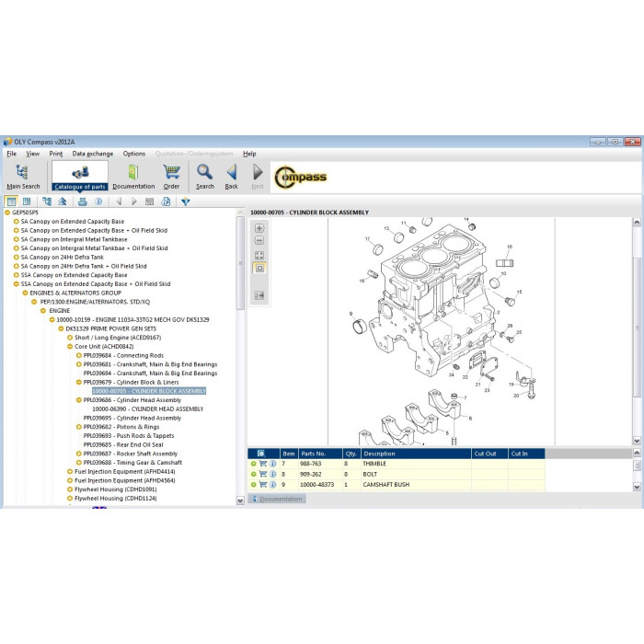Show info for THIMBLE row
This screenshot has height=644, width=644.
(x=272, y=464)
